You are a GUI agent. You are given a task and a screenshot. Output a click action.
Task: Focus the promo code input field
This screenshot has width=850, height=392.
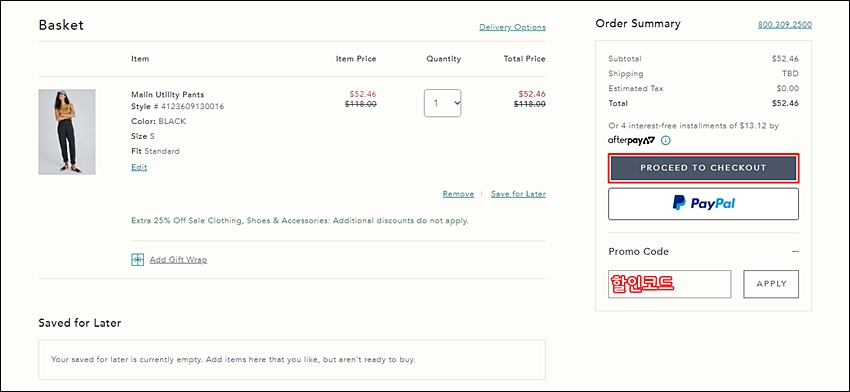pyautogui.click(x=669, y=284)
